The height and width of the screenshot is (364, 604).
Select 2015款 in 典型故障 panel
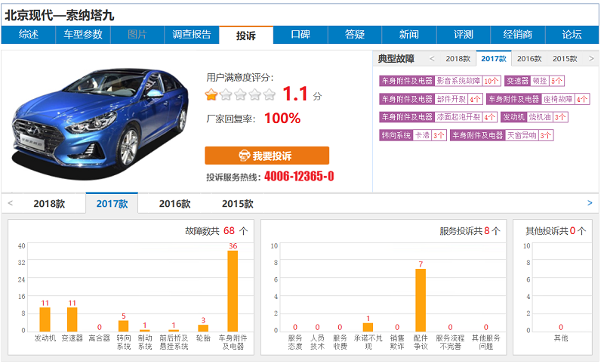click(565, 59)
